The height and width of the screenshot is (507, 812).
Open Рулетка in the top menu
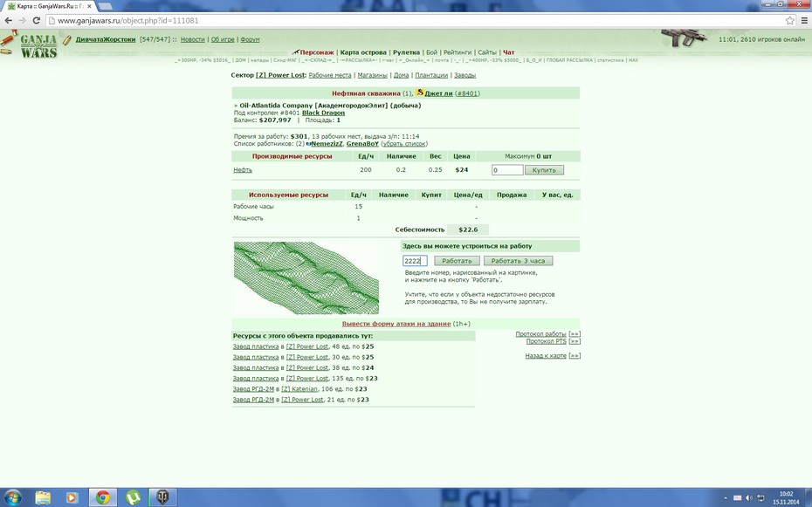coord(406,52)
